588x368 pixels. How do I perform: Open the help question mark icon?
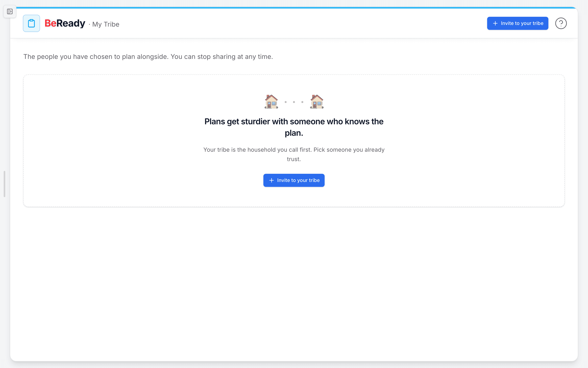561,23
